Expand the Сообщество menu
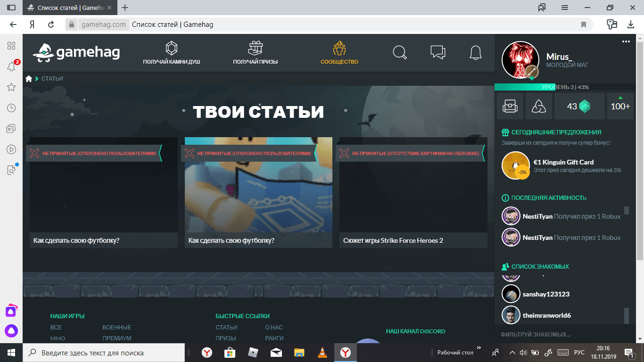Viewport: 644px width, 362px height. (x=339, y=53)
